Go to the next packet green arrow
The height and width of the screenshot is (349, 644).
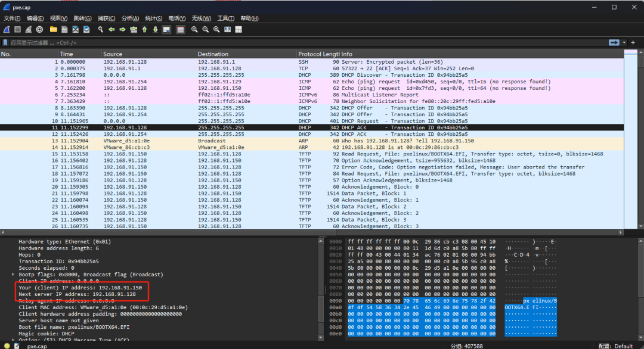click(122, 29)
